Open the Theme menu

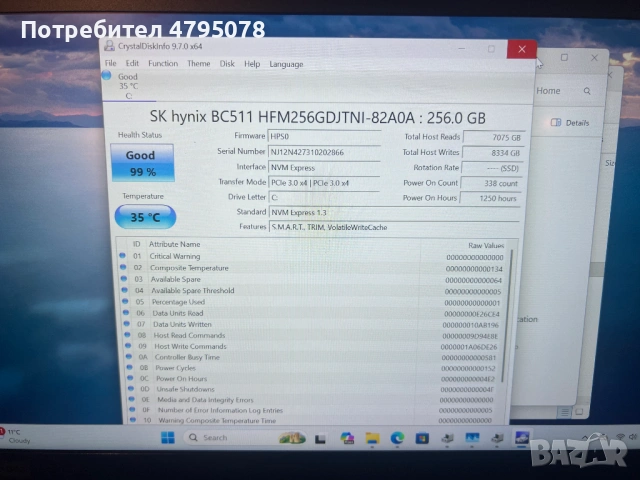(x=199, y=64)
